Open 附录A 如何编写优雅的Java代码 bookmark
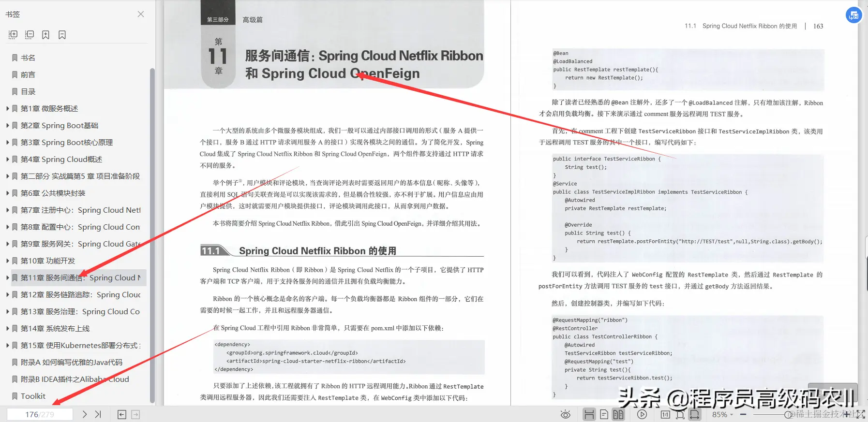The image size is (868, 422). click(72, 362)
